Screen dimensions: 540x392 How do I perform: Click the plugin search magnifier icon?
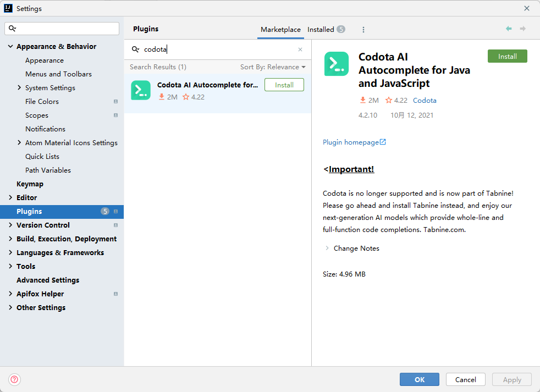click(135, 49)
